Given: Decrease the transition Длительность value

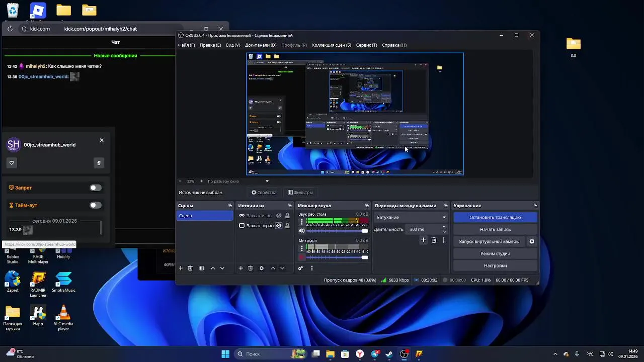Looking at the screenshot, I should [444, 232].
